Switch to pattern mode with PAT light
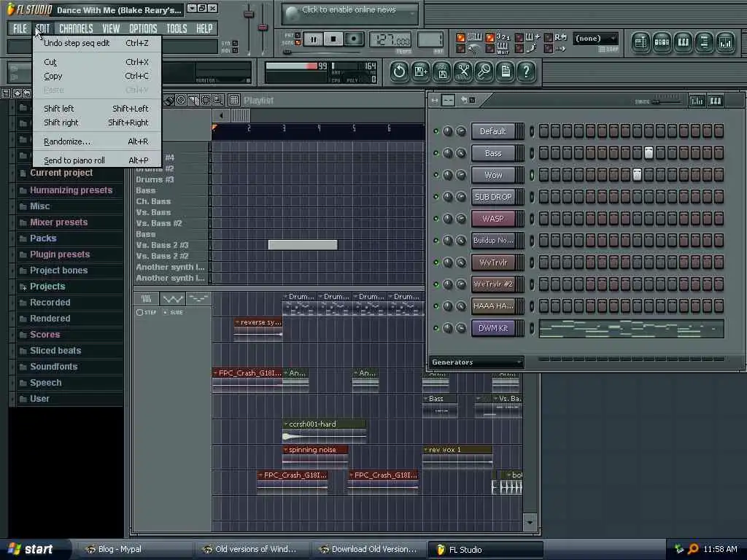Image resolution: width=747 pixels, height=560 pixels. click(298, 35)
